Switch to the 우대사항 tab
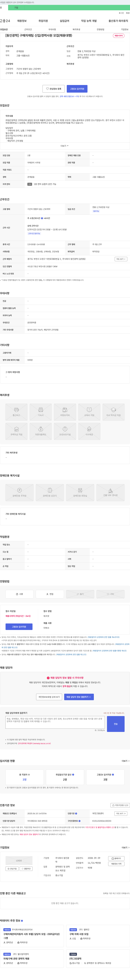This screenshot has width=130, height=980. tap(52, 29)
